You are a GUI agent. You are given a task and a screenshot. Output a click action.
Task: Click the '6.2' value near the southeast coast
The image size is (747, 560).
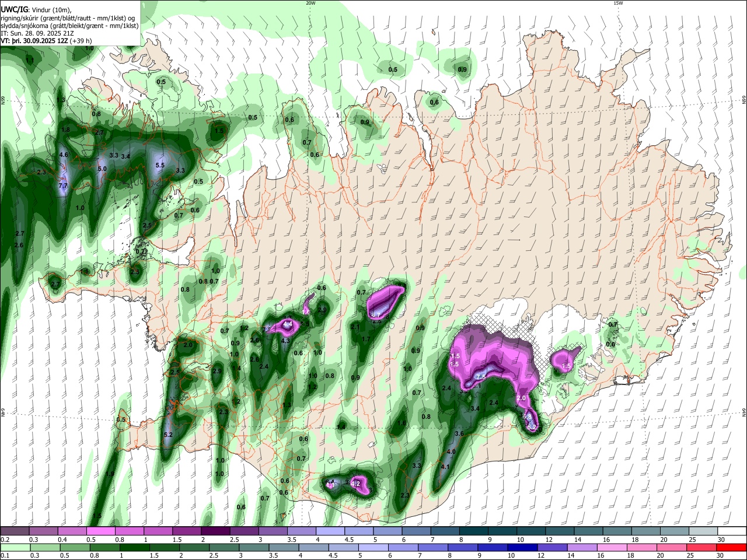[532, 427]
